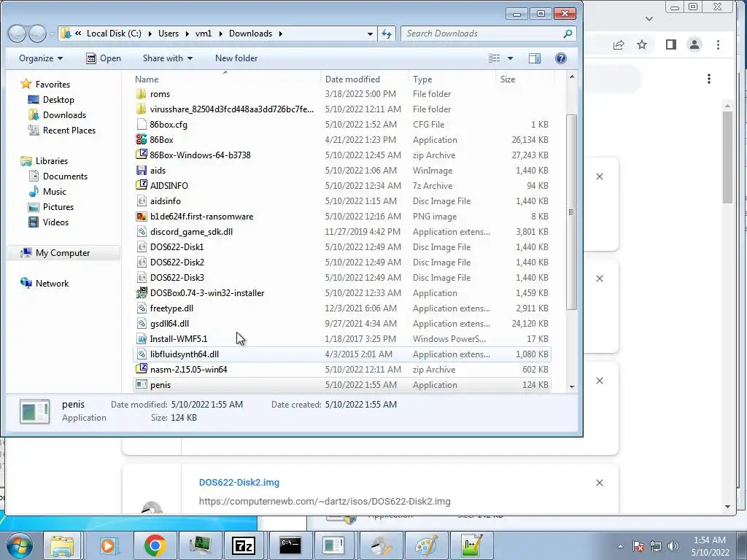
Task: Click the Change your view icon
Action: click(x=495, y=58)
